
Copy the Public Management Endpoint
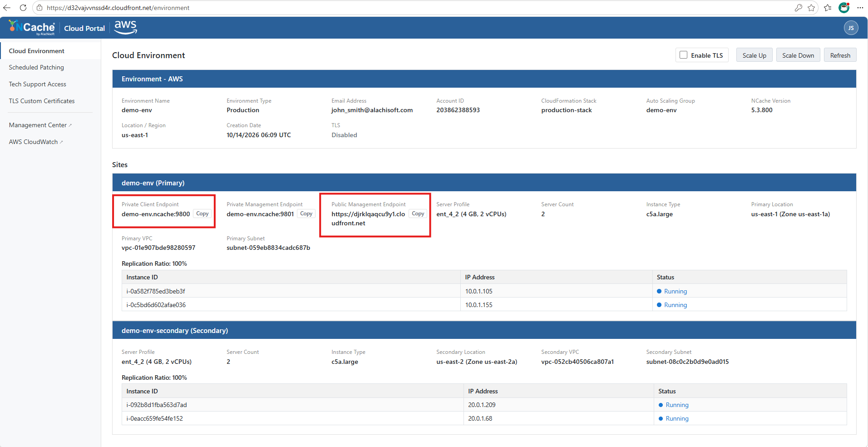tap(418, 214)
